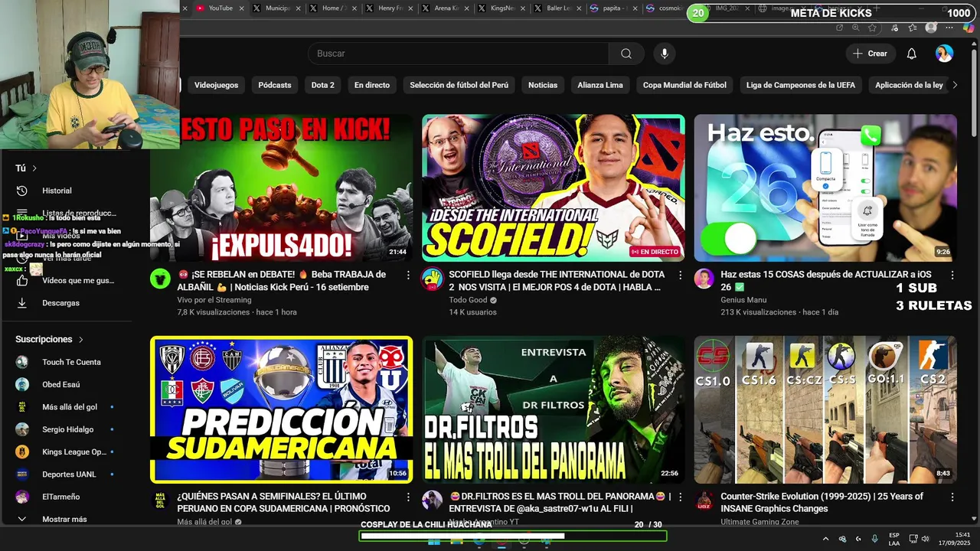
Task: Open options menu for Counter-Strike Evolution video
Action: 952,497
